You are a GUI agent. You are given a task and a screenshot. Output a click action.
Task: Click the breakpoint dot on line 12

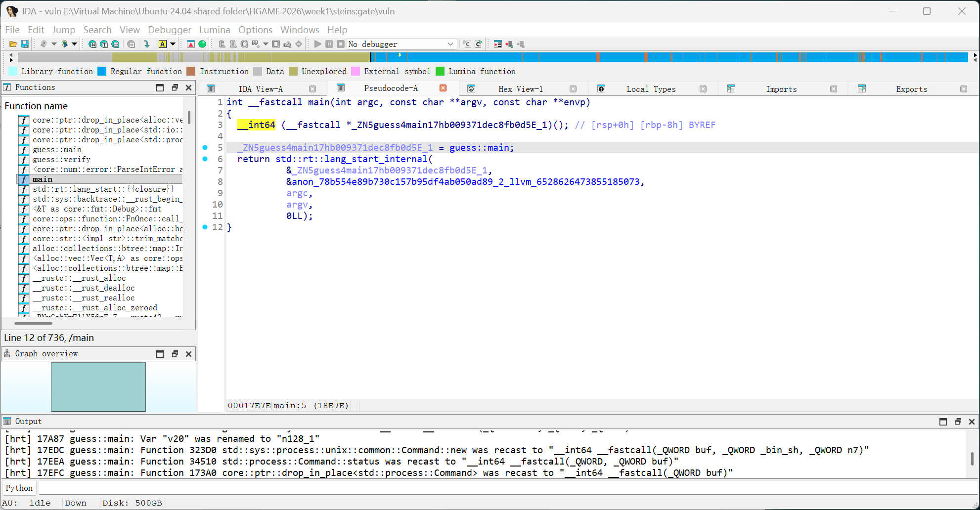pyautogui.click(x=205, y=227)
